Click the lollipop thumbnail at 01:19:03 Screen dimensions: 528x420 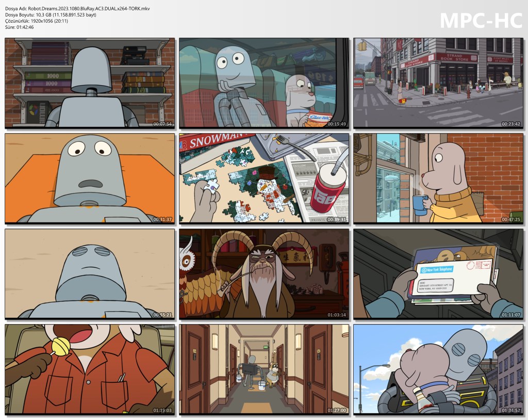tap(90, 369)
